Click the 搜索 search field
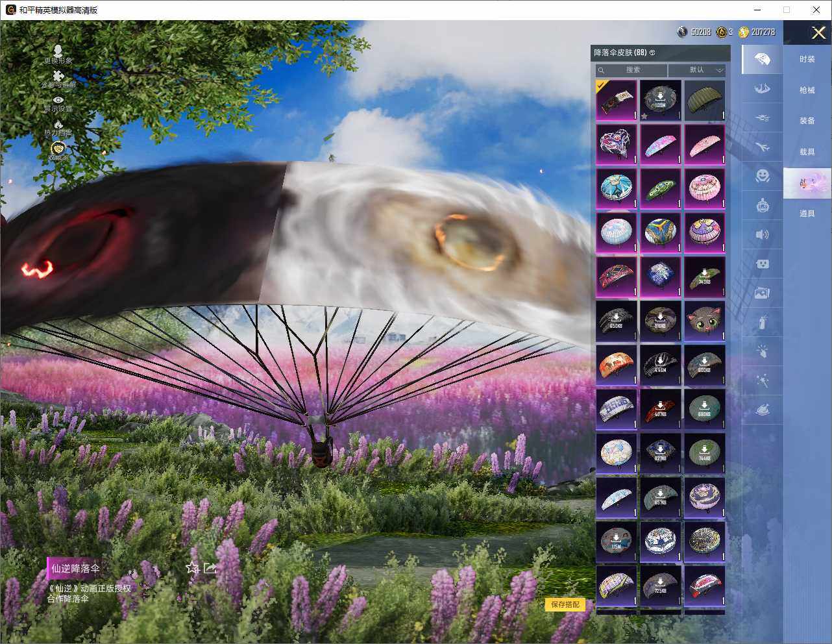This screenshot has width=832, height=644. point(631,70)
